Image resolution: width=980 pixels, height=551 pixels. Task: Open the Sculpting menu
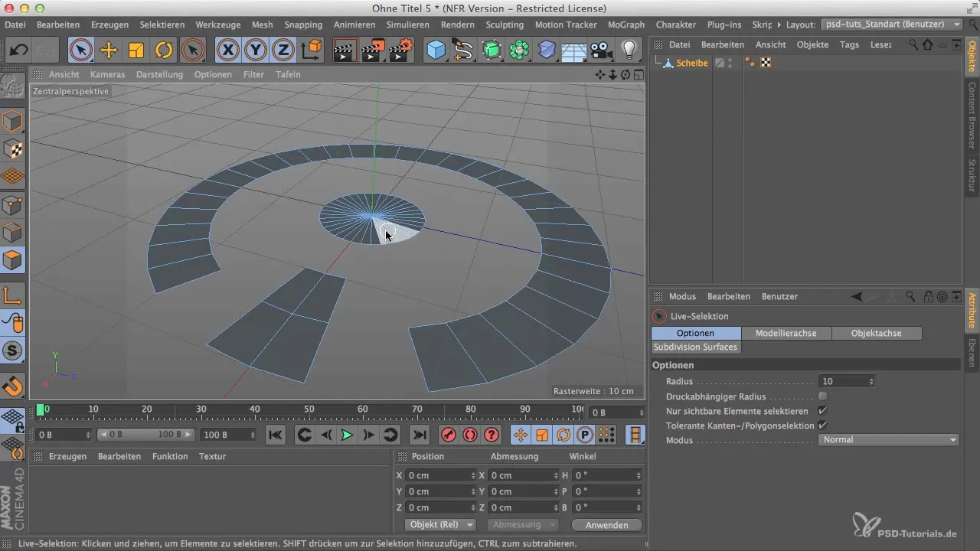click(x=505, y=24)
